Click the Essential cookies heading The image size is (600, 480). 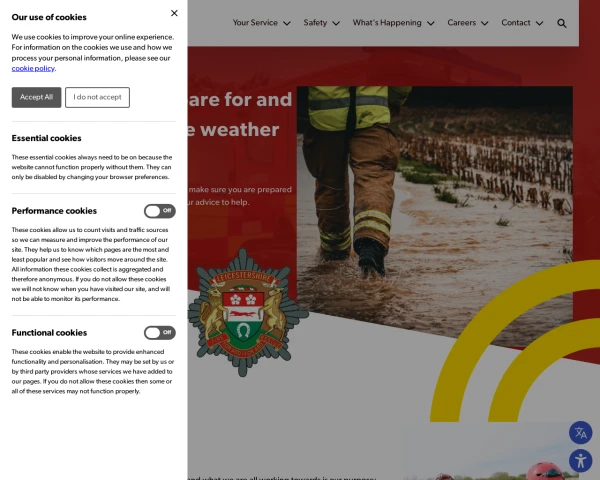click(x=46, y=138)
